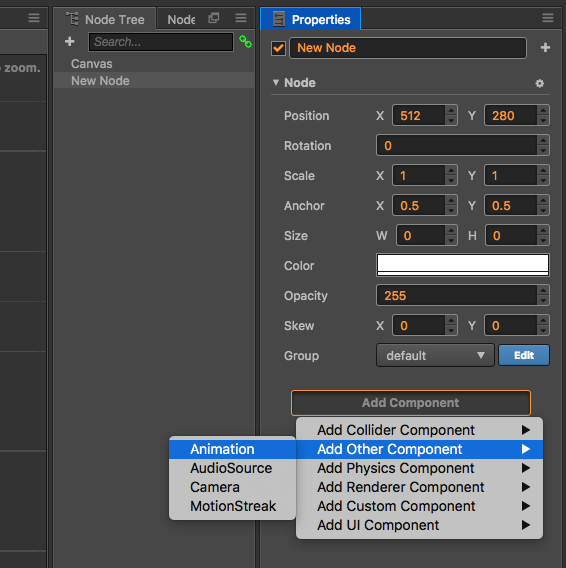Viewport: 566px width, 568px height.
Task: Click the Node Tree search field
Action: (161, 42)
